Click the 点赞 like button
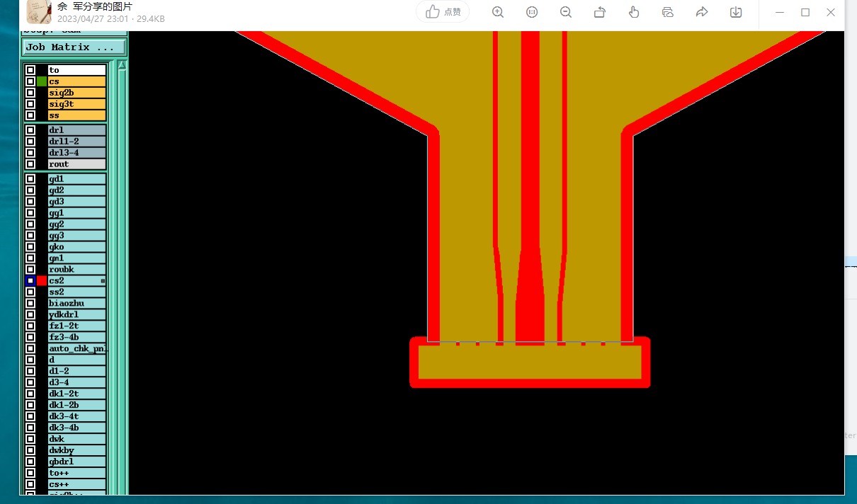857x504 pixels. coord(443,12)
